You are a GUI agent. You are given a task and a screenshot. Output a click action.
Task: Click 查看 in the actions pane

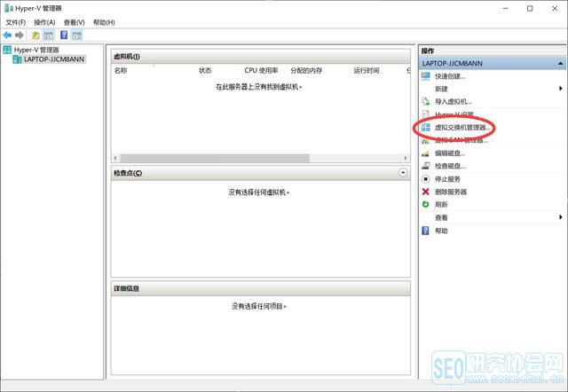click(441, 217)
